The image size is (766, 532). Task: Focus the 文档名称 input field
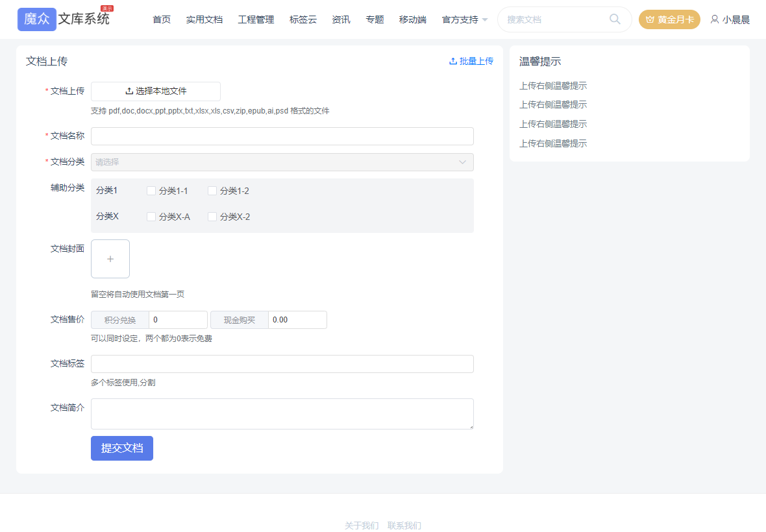pos(282,136)
